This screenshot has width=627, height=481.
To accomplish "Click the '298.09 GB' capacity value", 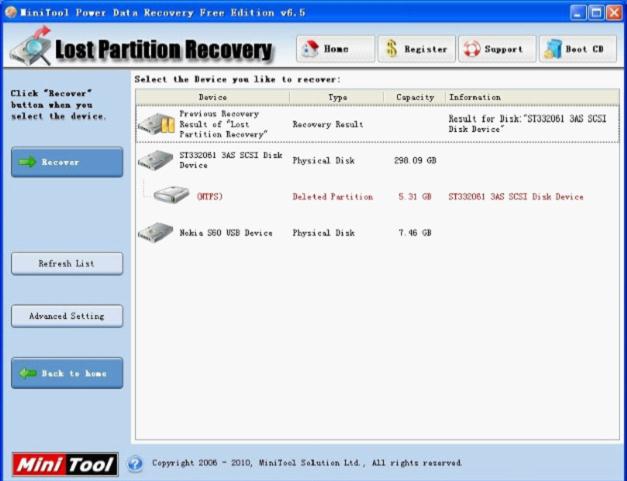I will [x=415, y=160].
